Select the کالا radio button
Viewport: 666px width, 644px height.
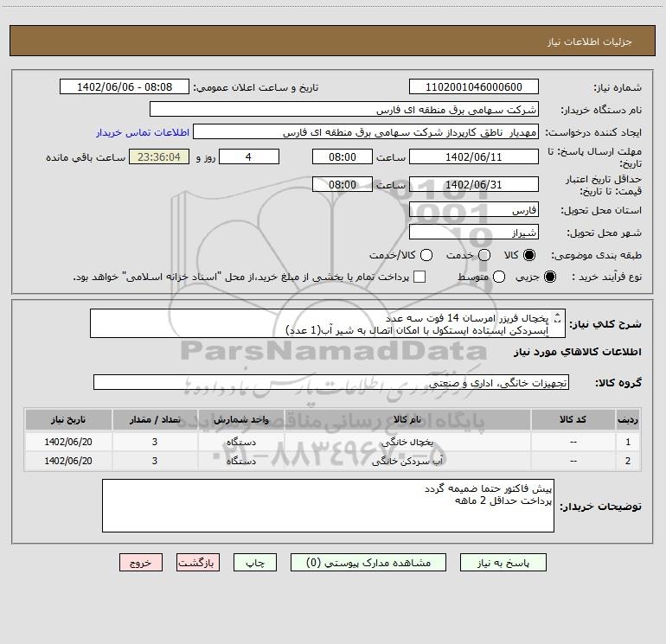529,255
